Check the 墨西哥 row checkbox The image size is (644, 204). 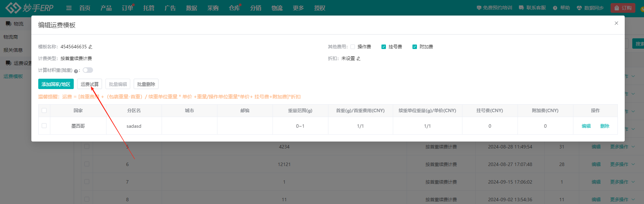pyautogui.click(x=44, y=126)
